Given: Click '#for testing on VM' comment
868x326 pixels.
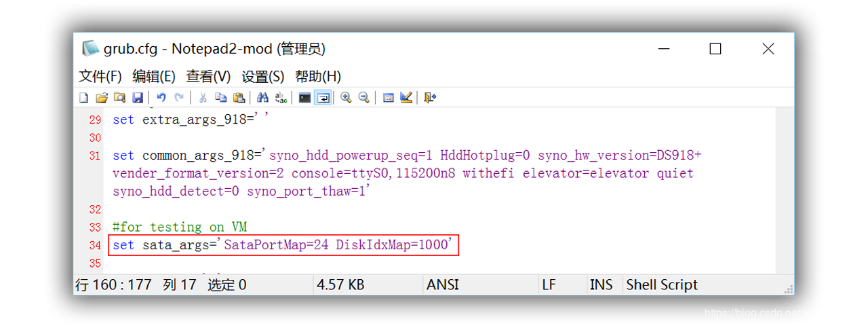Looking at the screenshot, I should tap(180, 227).
